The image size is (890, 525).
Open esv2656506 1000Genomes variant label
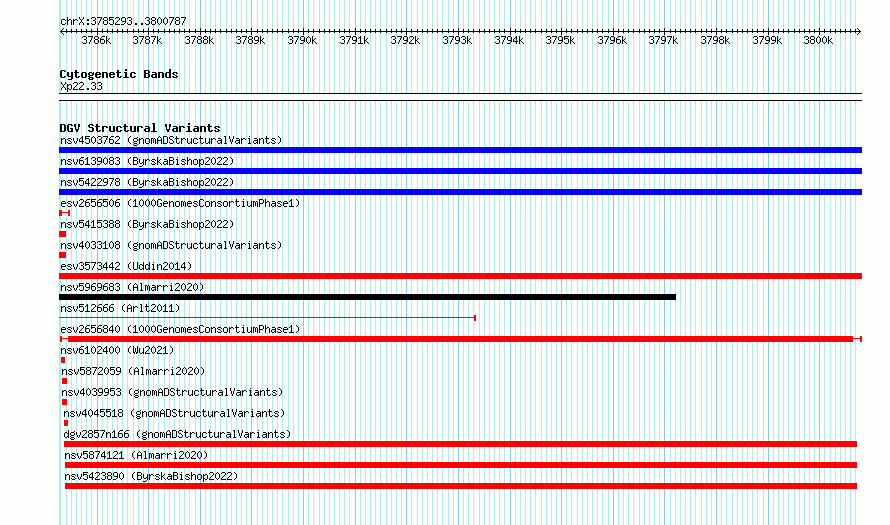[x=180, y=203]
